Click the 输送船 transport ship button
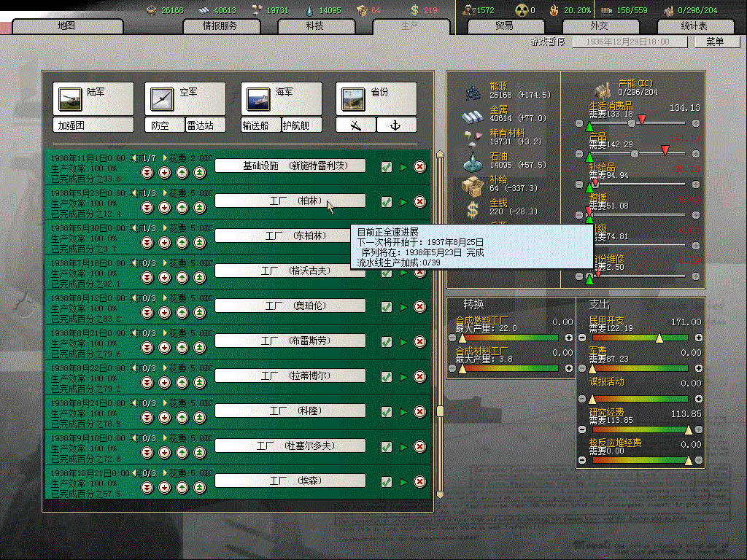This screenshot has height=560, width=747. pos(261,125)
